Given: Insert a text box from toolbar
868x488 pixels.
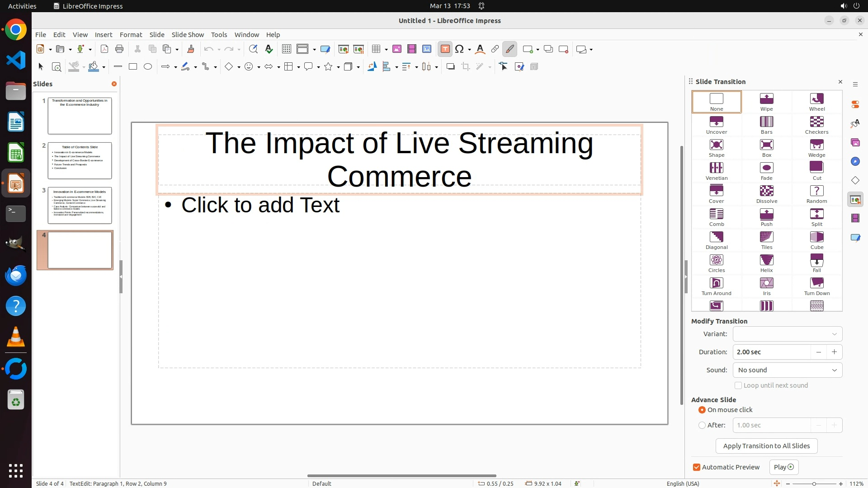Looking at the screenshot, I should point(445,49).
